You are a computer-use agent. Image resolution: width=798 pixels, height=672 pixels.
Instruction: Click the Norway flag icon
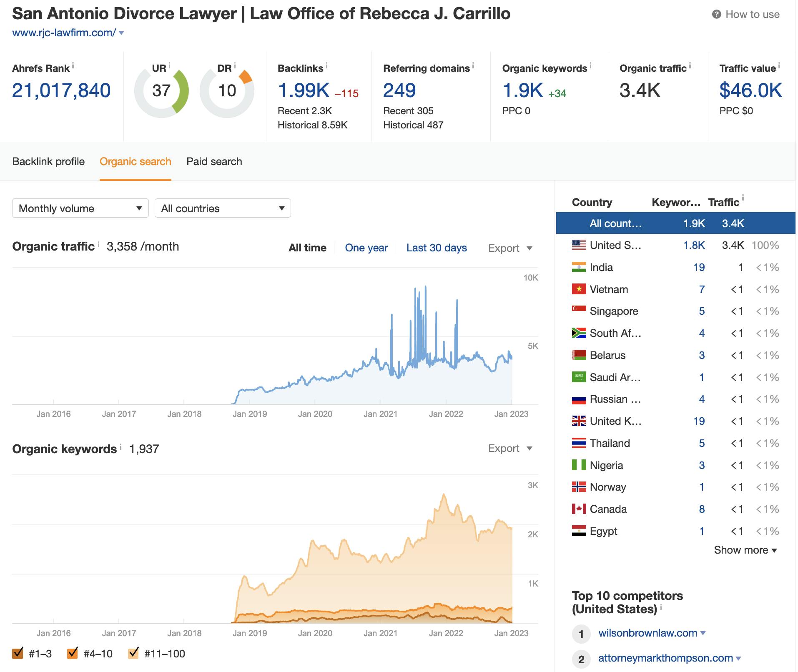(x=579, y=487)
